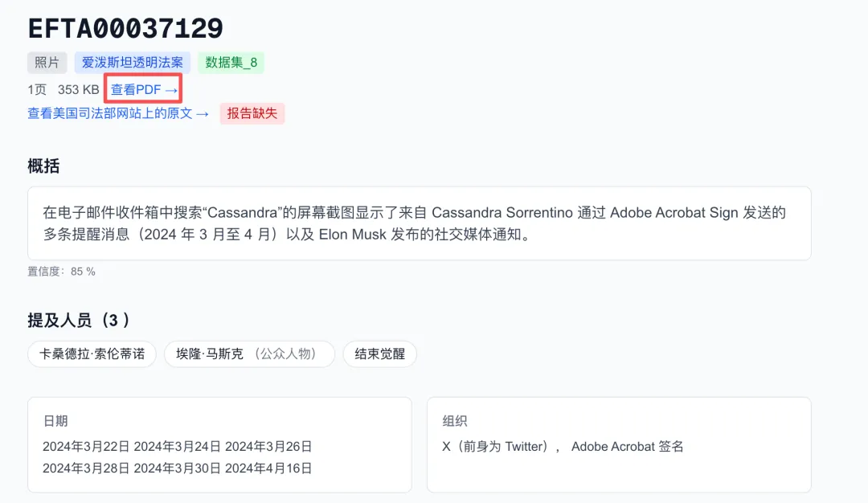Click the date 2024年4月16日
The image size is (868, 503).
click(x=268, y=468)
